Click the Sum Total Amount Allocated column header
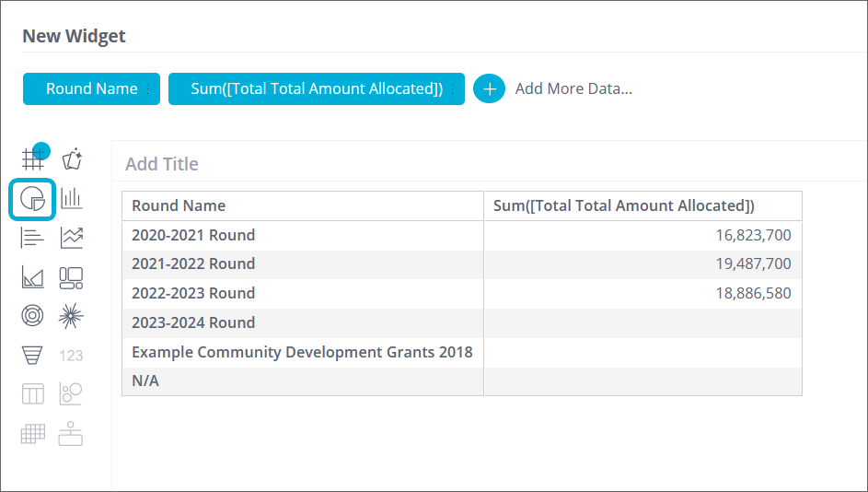Screen dimensions: 868x492 pyautogui.click(x=624, y=206)
